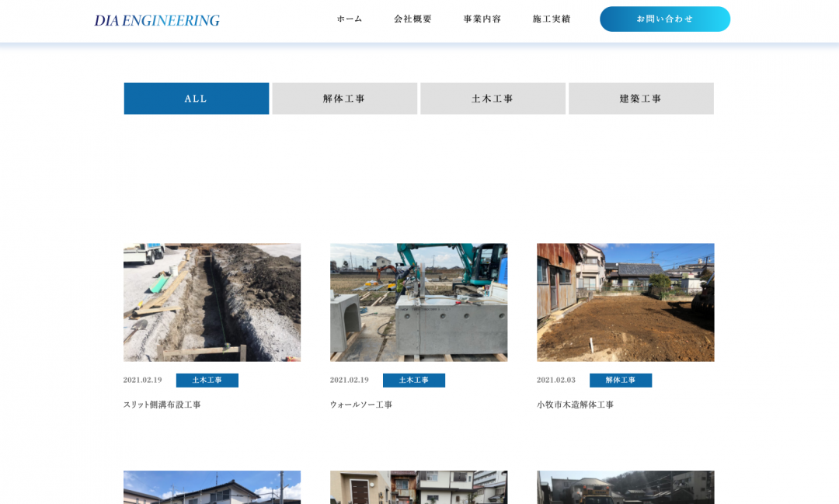Click the 土木工事 tag under ウォールソー工事 photo

[x=413, y=380]
